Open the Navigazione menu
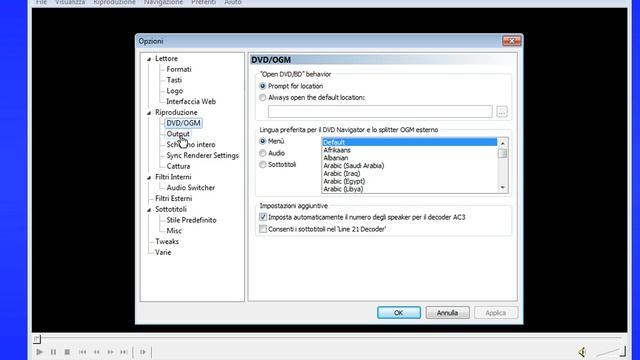Image resolution: width=640 pixels, height=360 pixels. [163, 2]
